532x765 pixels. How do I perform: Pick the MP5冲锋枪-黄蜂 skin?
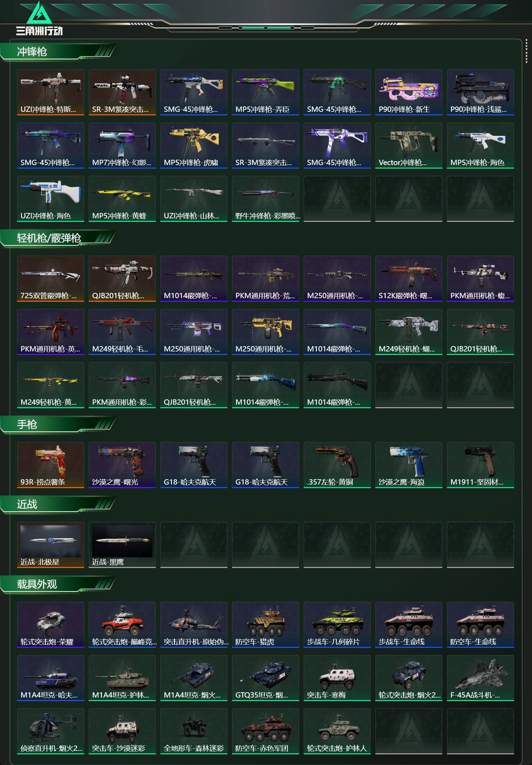(122, 199)
